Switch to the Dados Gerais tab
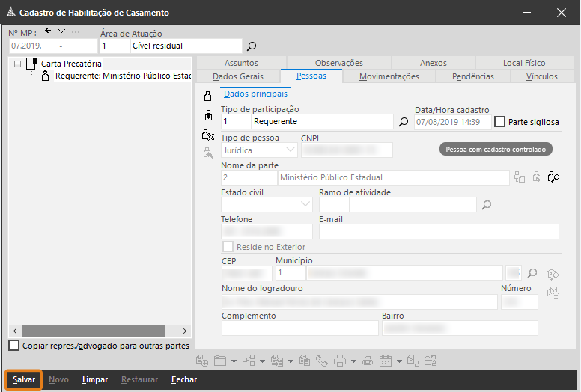The width and height of the screenshot is (581, 392). (238, 76)
